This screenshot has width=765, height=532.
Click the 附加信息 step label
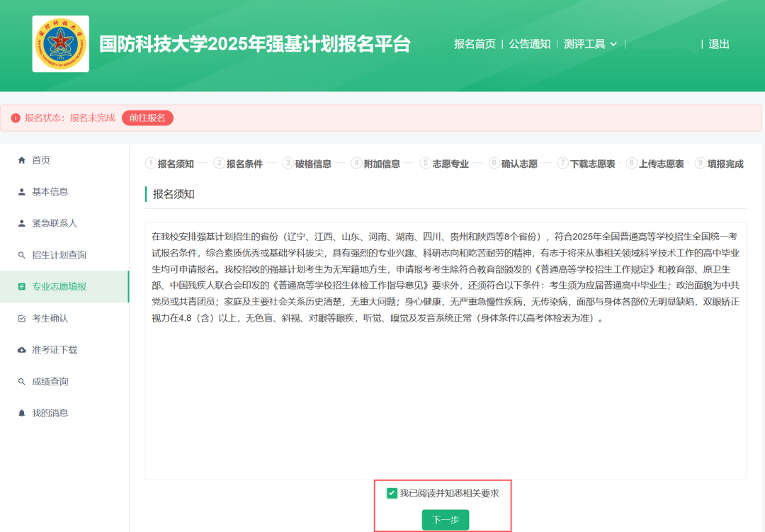click(x=382, y=164)
